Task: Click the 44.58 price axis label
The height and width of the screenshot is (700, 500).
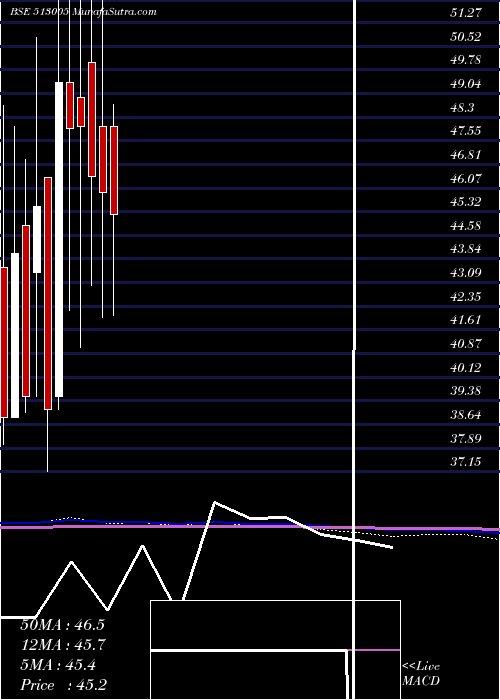Action: click(466, 226)
